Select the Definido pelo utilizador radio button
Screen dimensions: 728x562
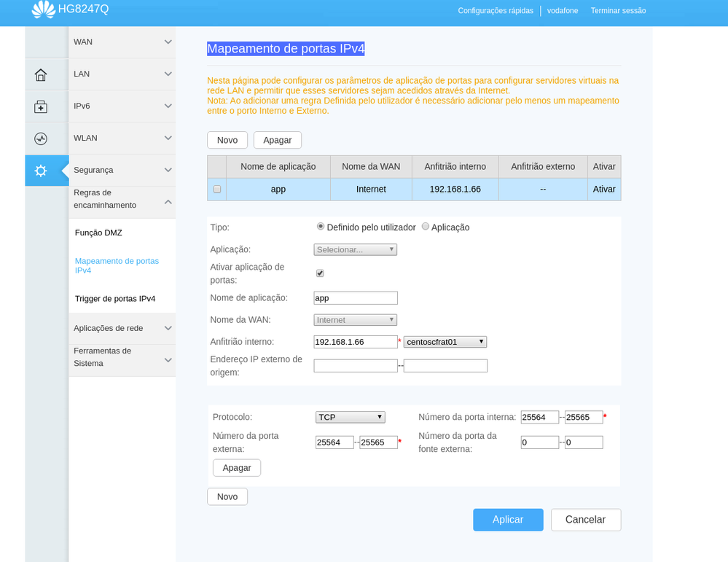point(321,226)
